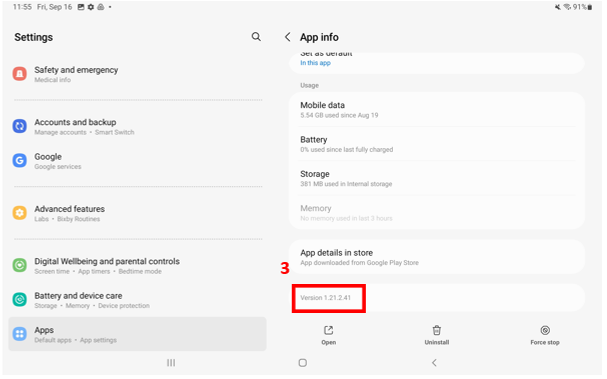Tap the recent apps navigation button
Screen dimensions: 607x379
(x=171, y=363)
